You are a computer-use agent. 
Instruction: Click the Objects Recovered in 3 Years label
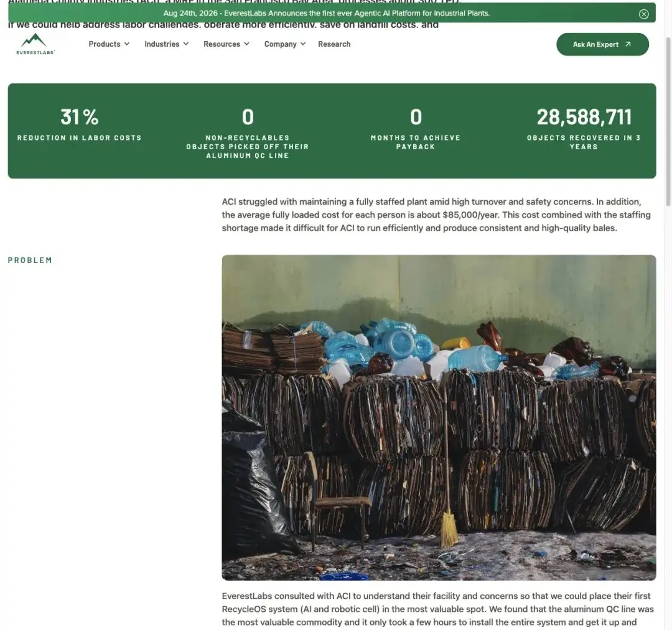pos(584,142)
